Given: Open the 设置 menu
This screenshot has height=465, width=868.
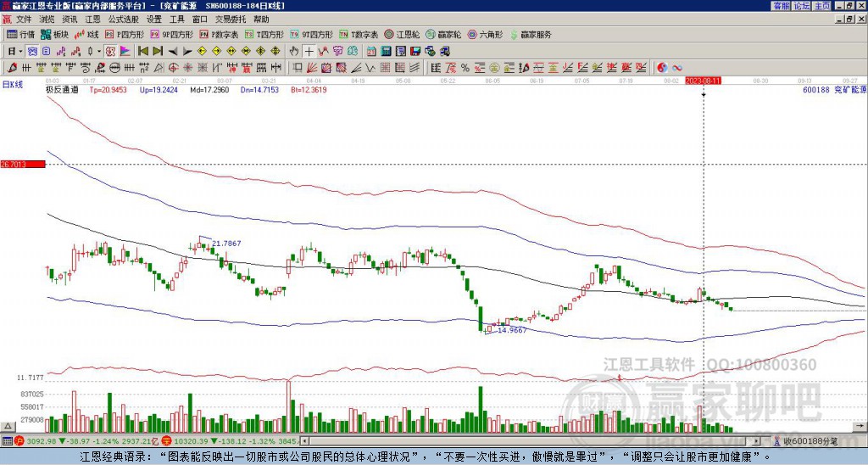Looking at the screenshot, I should [x=154, y=20].
